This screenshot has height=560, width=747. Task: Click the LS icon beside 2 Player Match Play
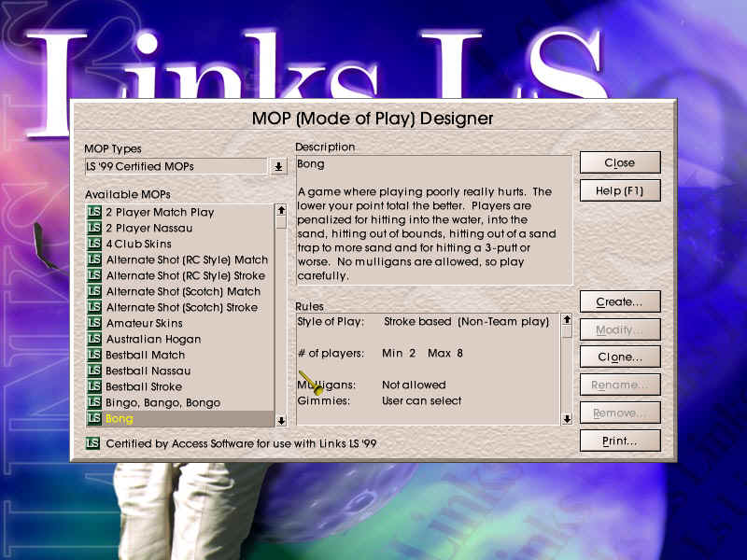(x=94, y=212)
